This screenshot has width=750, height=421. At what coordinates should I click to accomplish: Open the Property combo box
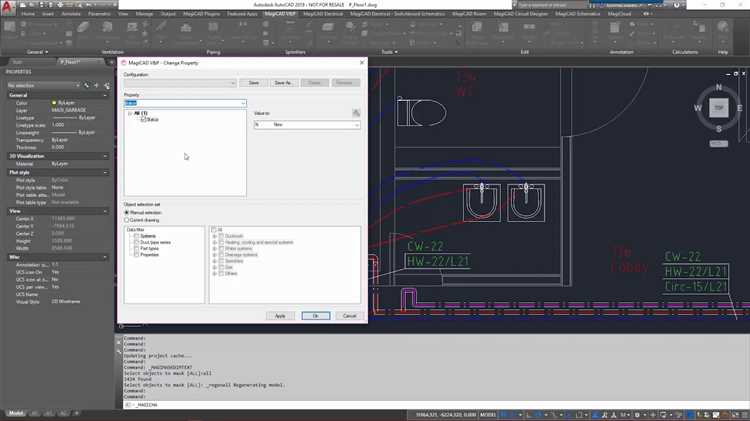click(x=185, y=103)
